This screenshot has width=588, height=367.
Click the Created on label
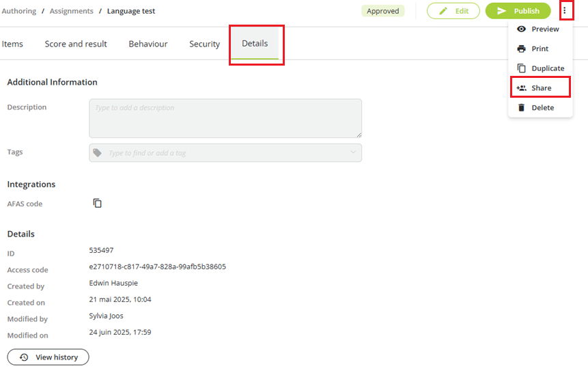26,303
